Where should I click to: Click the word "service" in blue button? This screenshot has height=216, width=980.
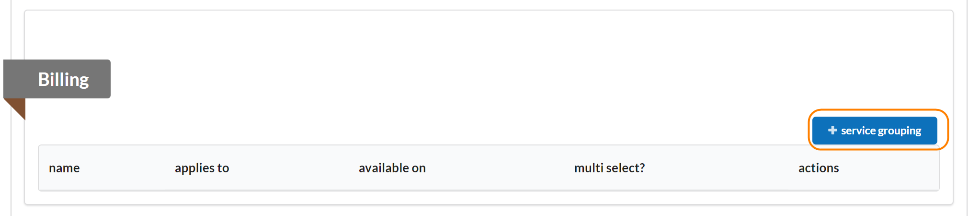(858, 131)
